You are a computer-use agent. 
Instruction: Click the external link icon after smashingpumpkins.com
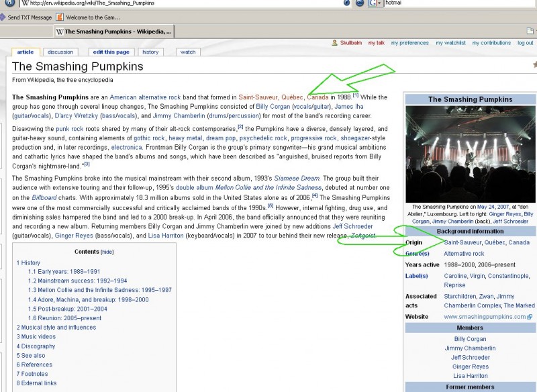point(530,317)
